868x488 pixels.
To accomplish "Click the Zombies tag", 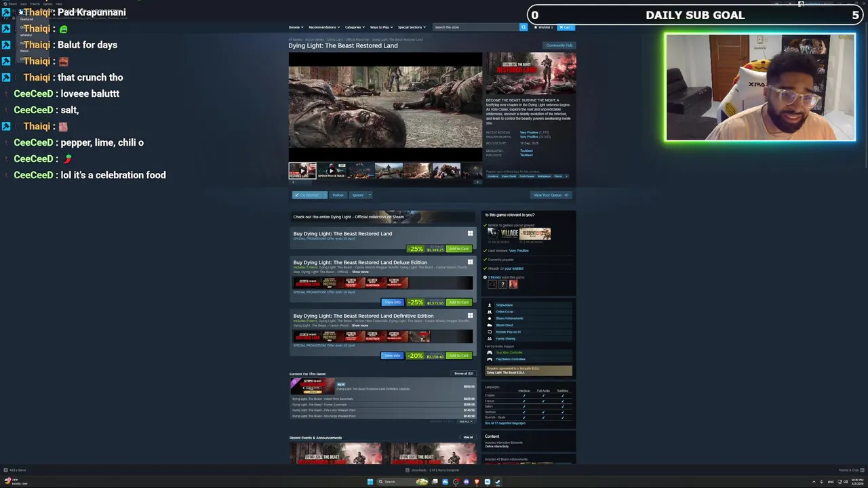I will (x=493, y=176).
